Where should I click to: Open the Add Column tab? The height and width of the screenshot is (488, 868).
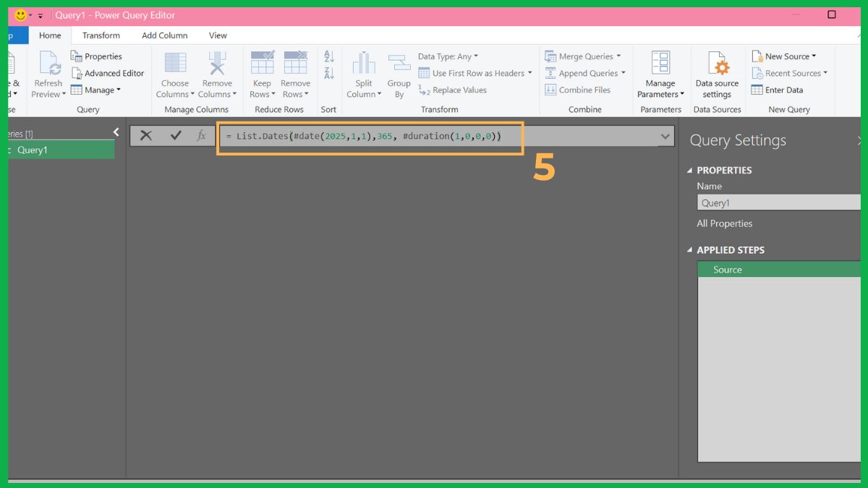tap(164, 35)
